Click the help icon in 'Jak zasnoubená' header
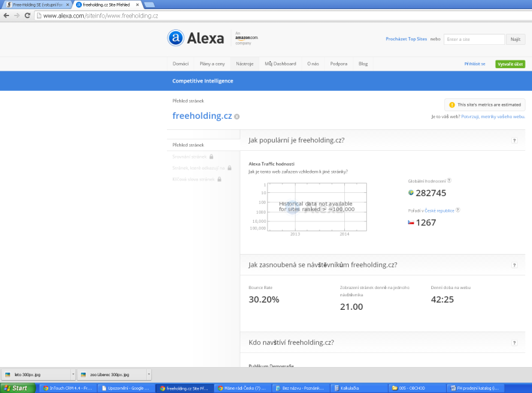Viewport: 532px width, 393px height. (514, 265)
